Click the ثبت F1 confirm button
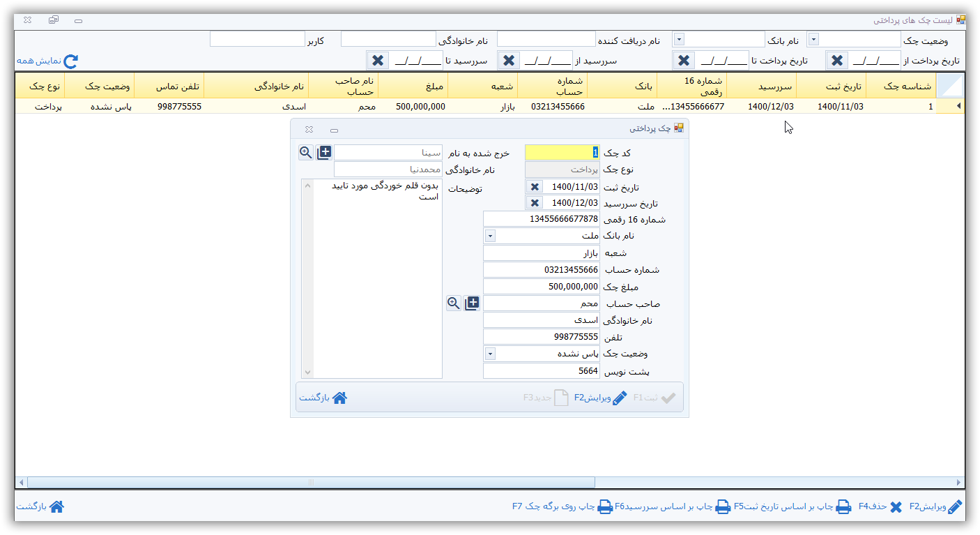Viewport: 980px width, 535px height. (654, 398)
